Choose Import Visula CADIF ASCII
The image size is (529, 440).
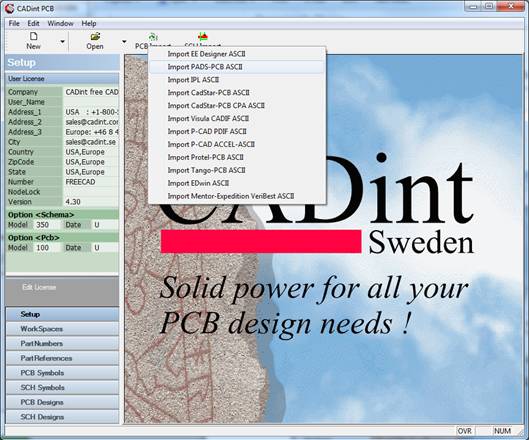(237, 118)
